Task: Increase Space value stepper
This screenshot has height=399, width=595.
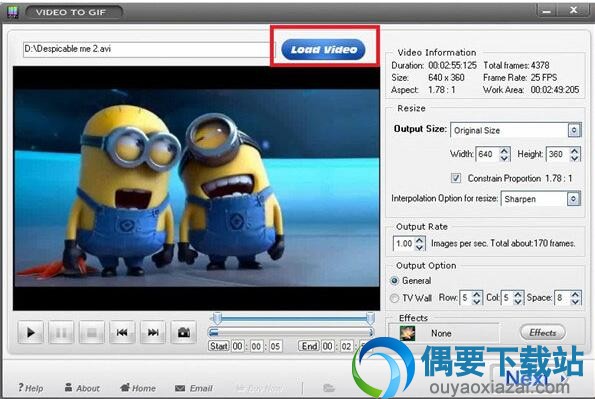Action: click(575, 295)
